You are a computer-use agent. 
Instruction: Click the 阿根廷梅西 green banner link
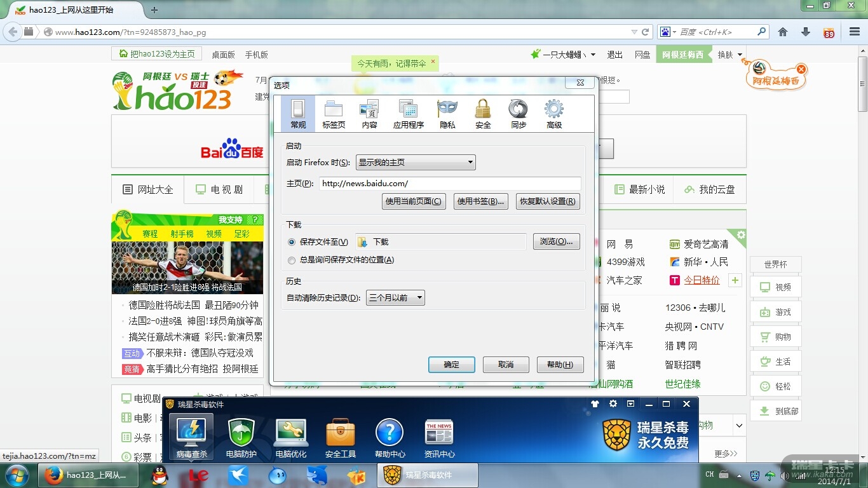click(x=683, y=55)
